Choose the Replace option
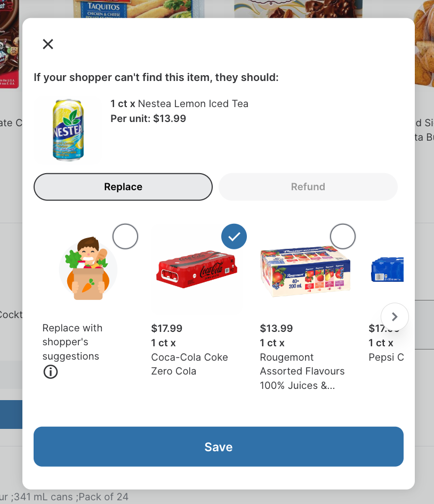The height and width of the screenshot is (504, 434). [x=123, y=187]
